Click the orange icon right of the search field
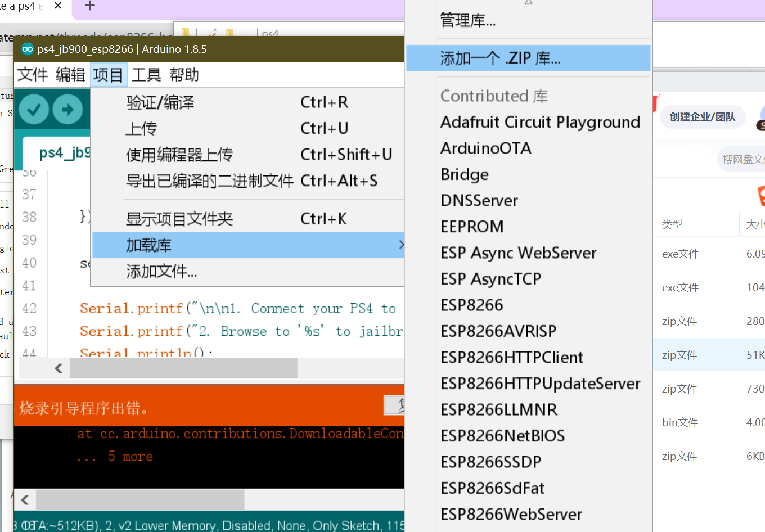Image resolution: width=765 pixels, height=532 pixels. (761, 196)
